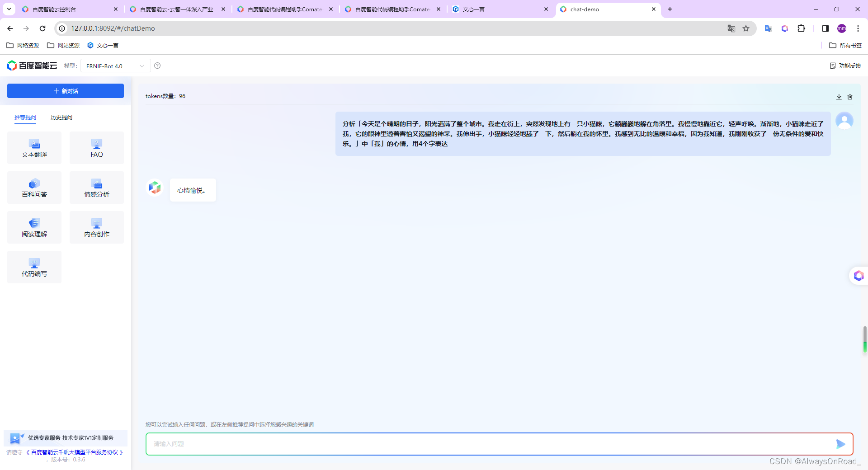The image size is (868, 470).
Task: Toggle the browser side panel
Action: (x=826, y=28)
